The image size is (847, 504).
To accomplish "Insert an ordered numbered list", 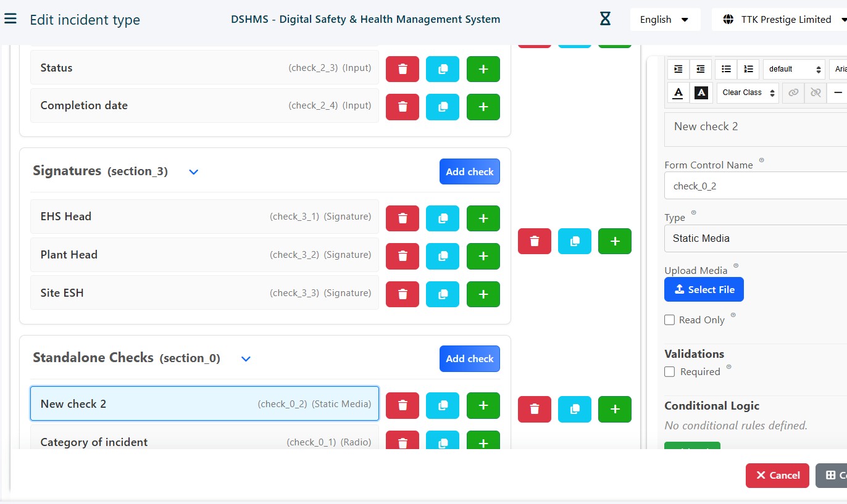I will (x=748, y=69).
